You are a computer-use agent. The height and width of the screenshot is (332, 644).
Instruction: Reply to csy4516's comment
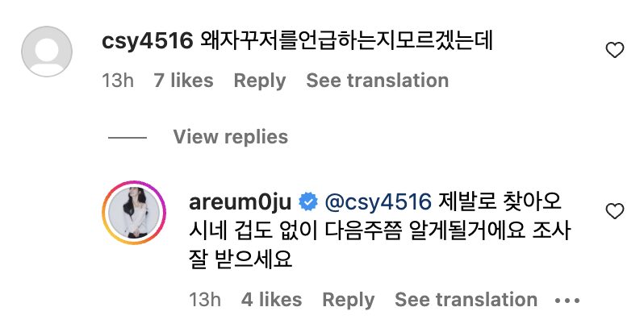coord(260,81)
